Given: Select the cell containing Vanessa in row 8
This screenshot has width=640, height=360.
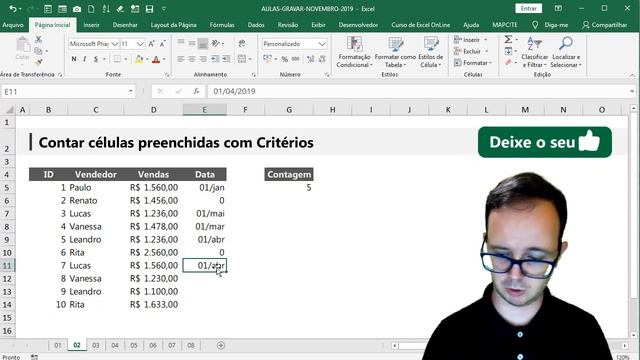Looking at the screenshot, I should pyautogui.click(x=96, y=227).
